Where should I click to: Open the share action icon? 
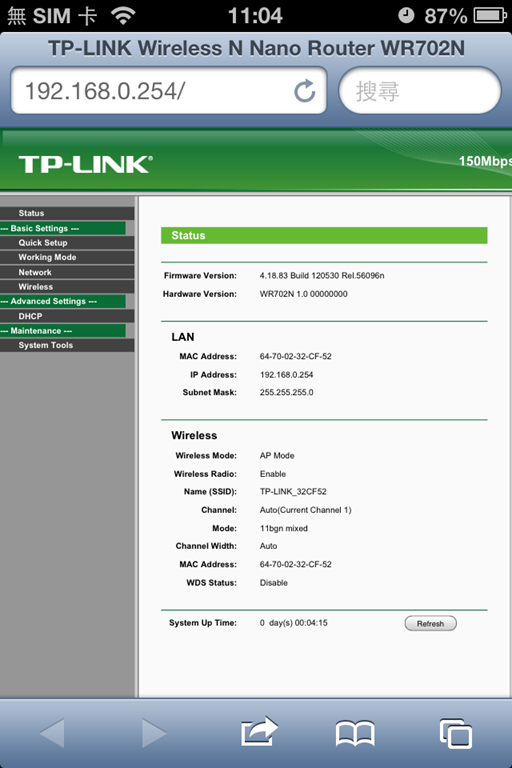[259, 732]
